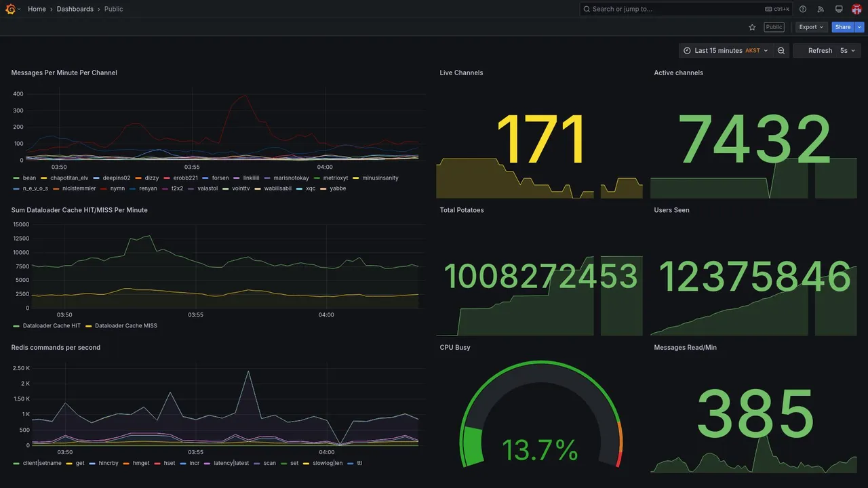Open the help question mark icon
This screenshot has width=868, height=488.
pyautogui.click(x=803, y=9)
